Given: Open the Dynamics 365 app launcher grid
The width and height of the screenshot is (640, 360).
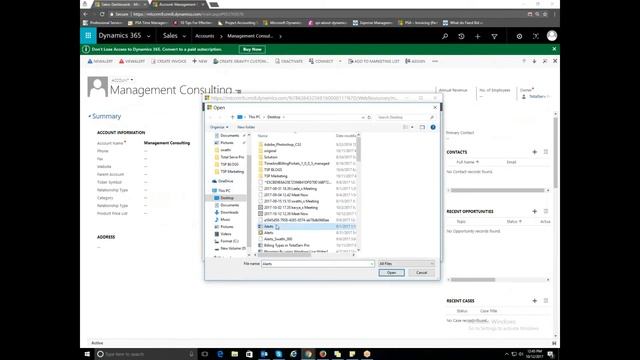Looking at the screenshot, I should coord(88,36).
